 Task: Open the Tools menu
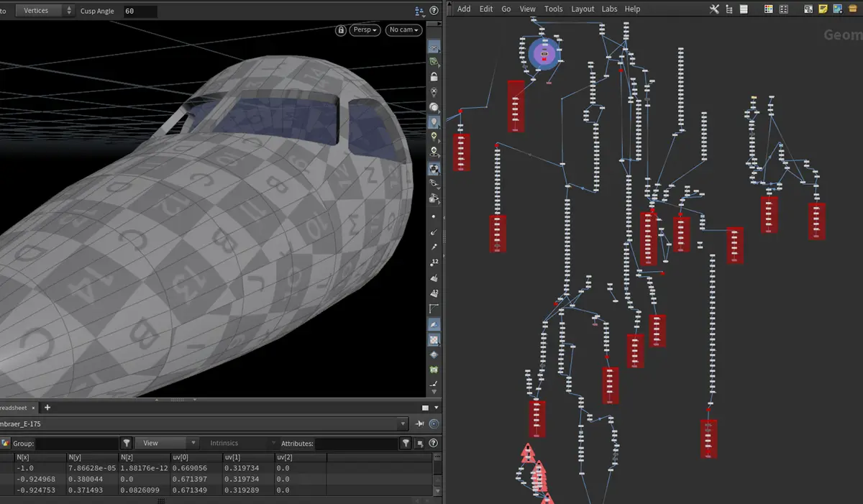[x=554, y=9]
